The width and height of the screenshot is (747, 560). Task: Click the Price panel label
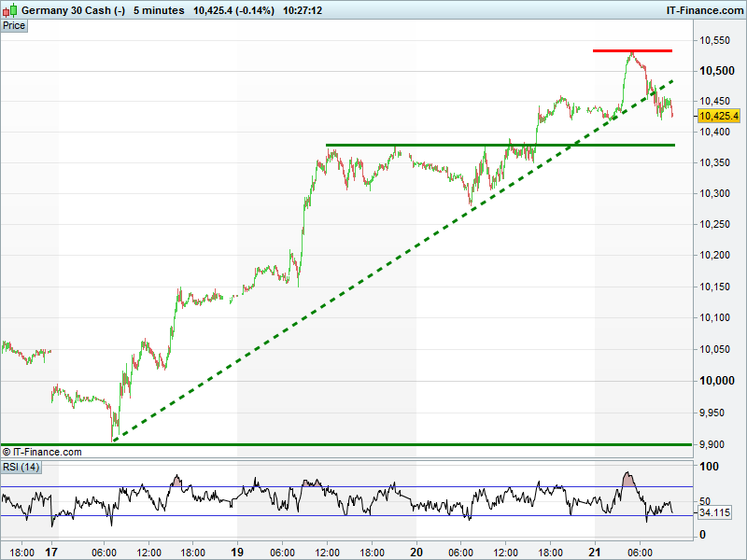(14, 26)
